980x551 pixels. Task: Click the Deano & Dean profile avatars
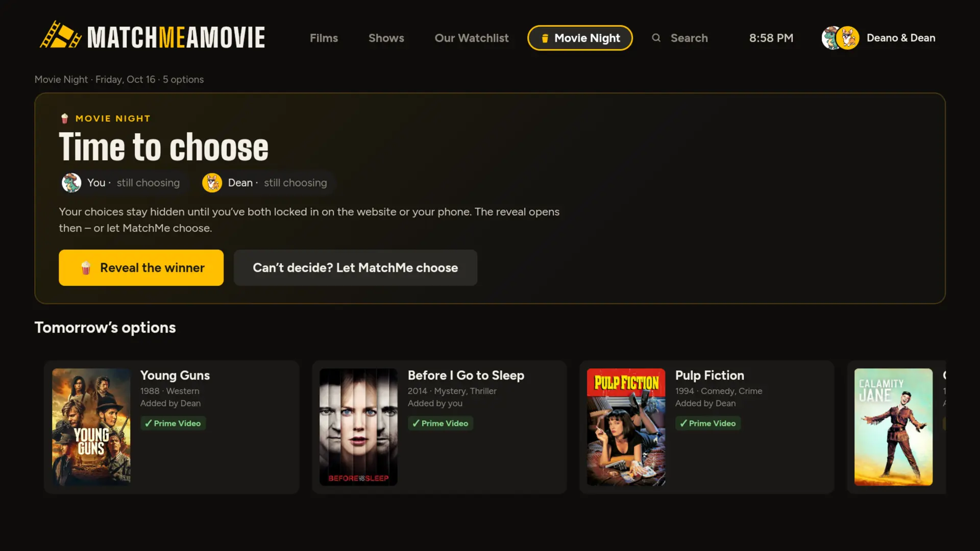pyautogui.click(x=840, y=38)
